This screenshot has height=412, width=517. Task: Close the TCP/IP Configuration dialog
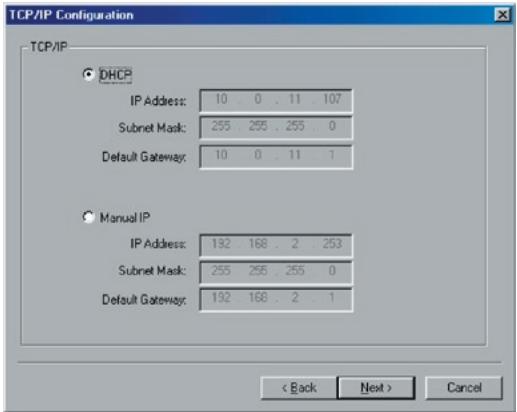click(503, 15)
